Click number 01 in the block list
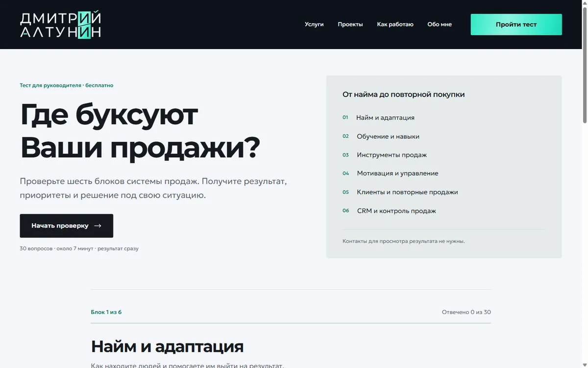Viewport: 588px width, 368px height. point(345,118)
